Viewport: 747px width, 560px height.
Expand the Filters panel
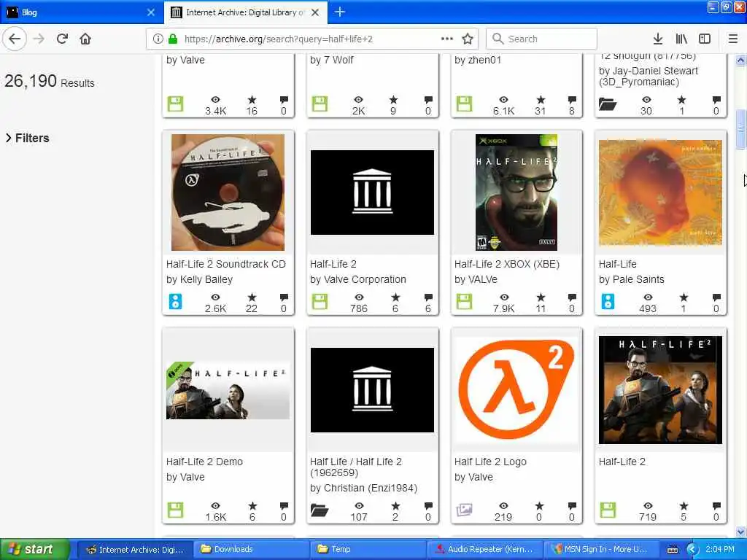click(x=28, y=138)
